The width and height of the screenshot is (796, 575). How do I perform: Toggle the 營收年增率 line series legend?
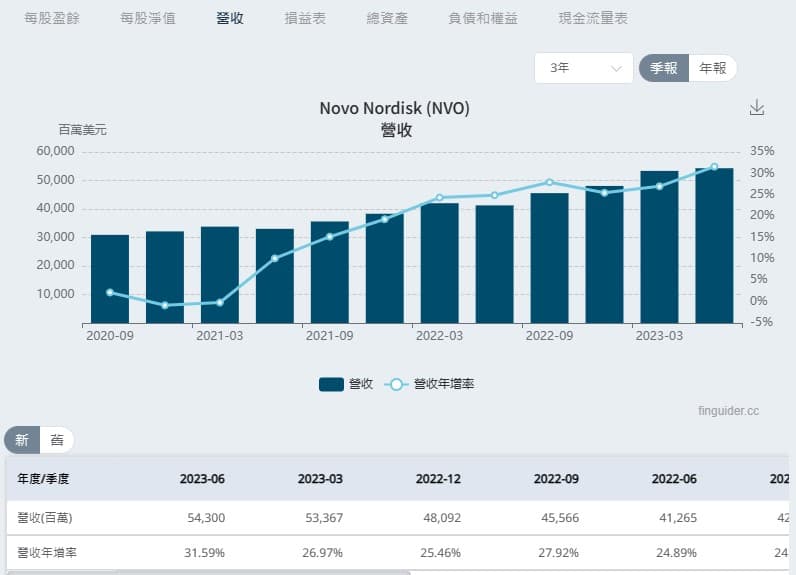429,384
